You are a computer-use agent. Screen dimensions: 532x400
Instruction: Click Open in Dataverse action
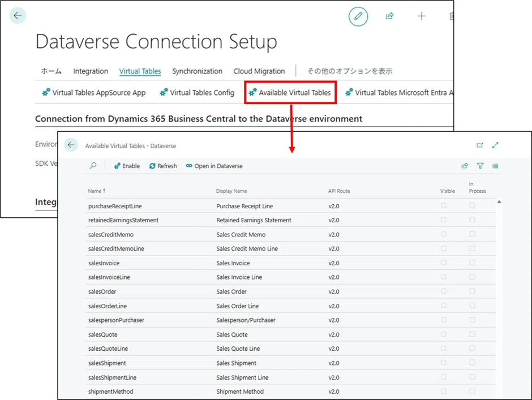[214, 166]
